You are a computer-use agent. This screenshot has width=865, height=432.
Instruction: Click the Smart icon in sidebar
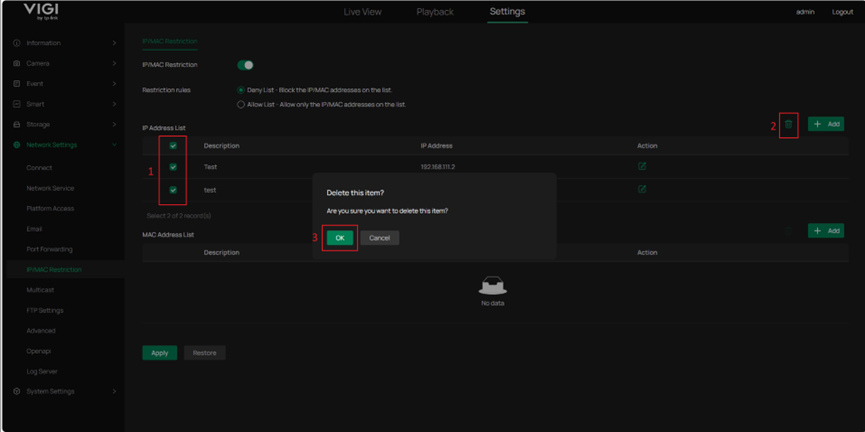tap(17, 104)
